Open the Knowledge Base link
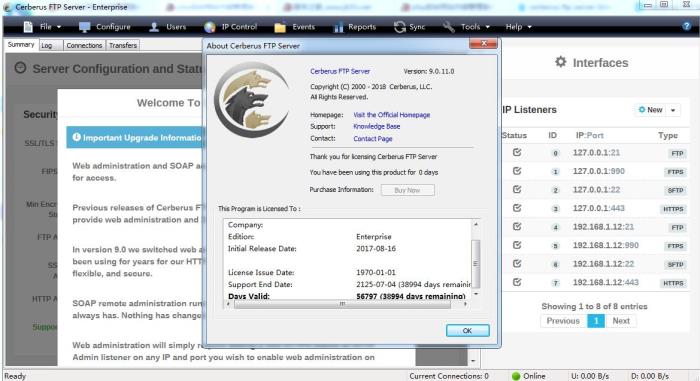 click(376, 126)
